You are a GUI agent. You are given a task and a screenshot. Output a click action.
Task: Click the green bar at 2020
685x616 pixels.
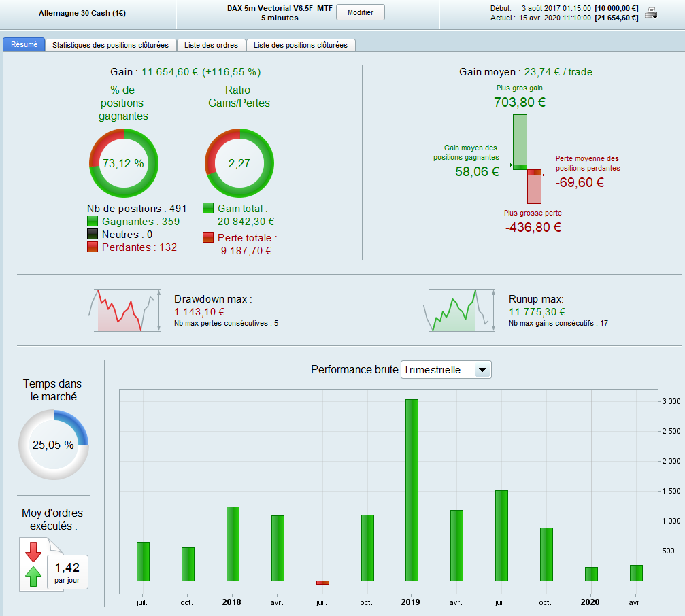tap(591, 574)
